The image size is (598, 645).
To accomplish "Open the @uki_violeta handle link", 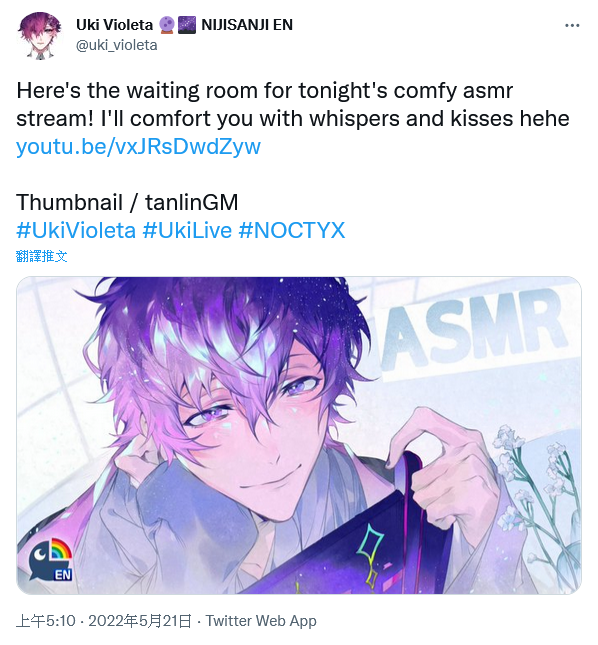I will pyautogui.click(x=117, y=45).
